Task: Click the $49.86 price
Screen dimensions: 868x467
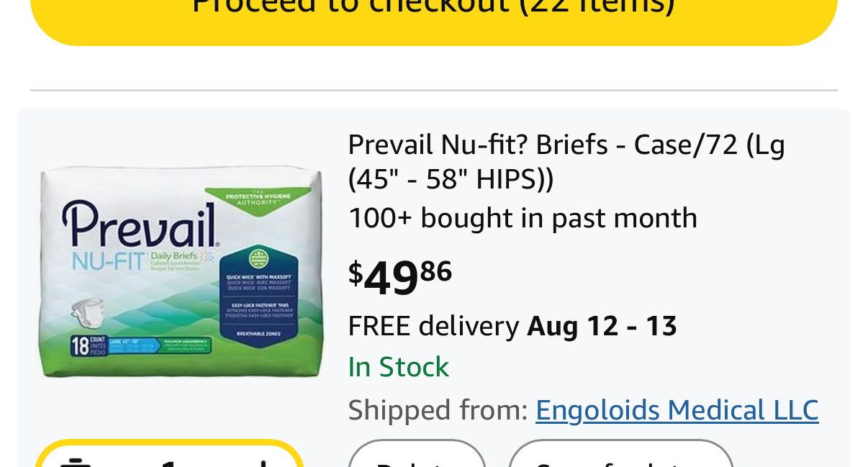Action: [400, 276]
